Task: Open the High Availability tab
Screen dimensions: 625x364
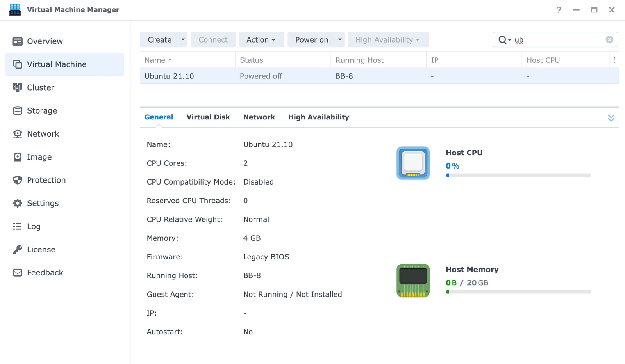Action: (318, 117)
